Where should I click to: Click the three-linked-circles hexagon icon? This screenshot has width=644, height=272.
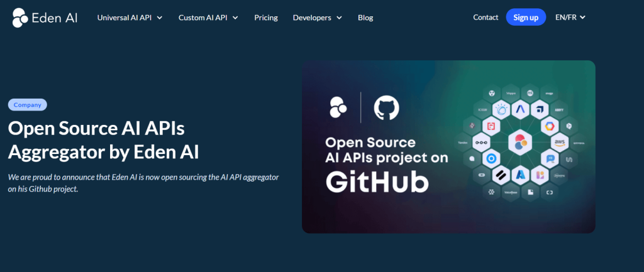481,143
